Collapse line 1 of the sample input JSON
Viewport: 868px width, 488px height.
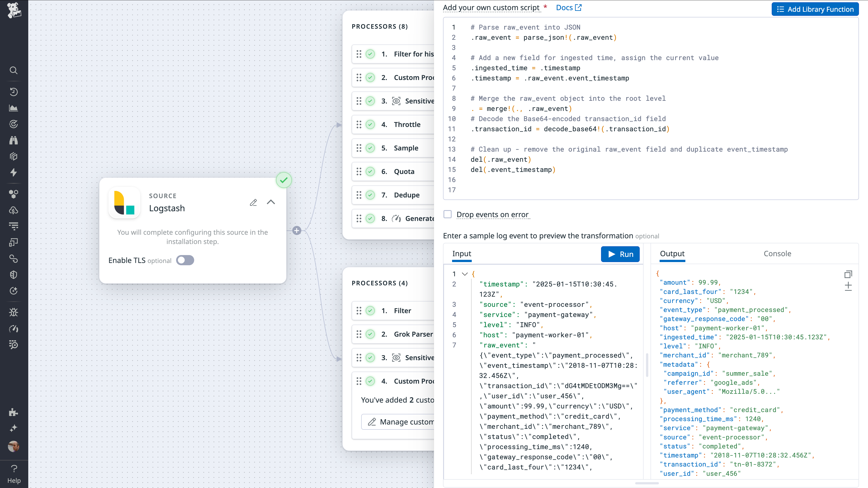(x=465, y=274)
